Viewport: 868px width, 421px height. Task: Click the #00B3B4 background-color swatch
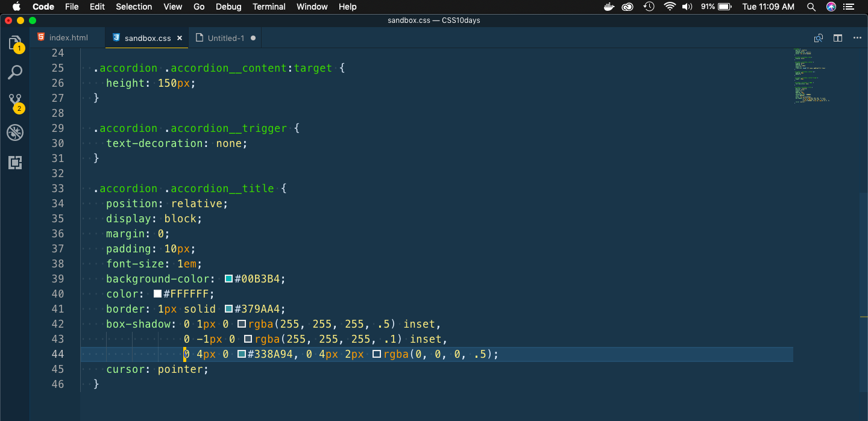click(229, 279)
